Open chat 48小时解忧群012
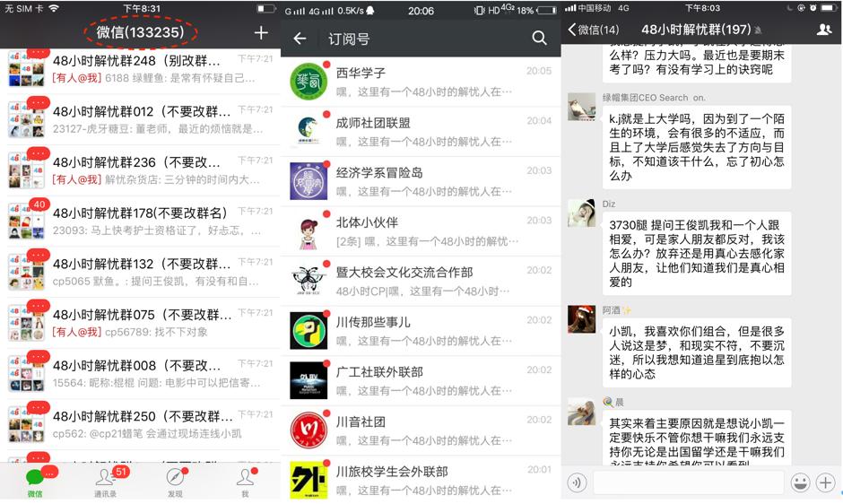 [x=141, y=119]
